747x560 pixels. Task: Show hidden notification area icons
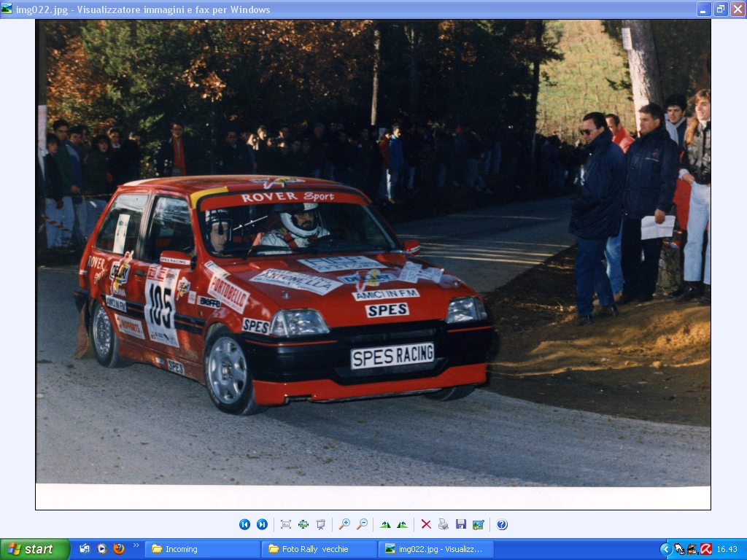665,550
